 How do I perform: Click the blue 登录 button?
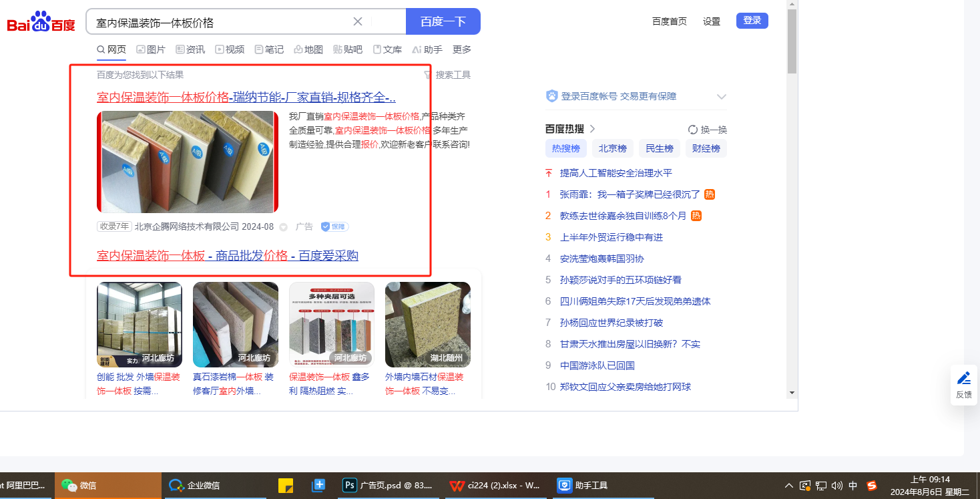[752, 21]
